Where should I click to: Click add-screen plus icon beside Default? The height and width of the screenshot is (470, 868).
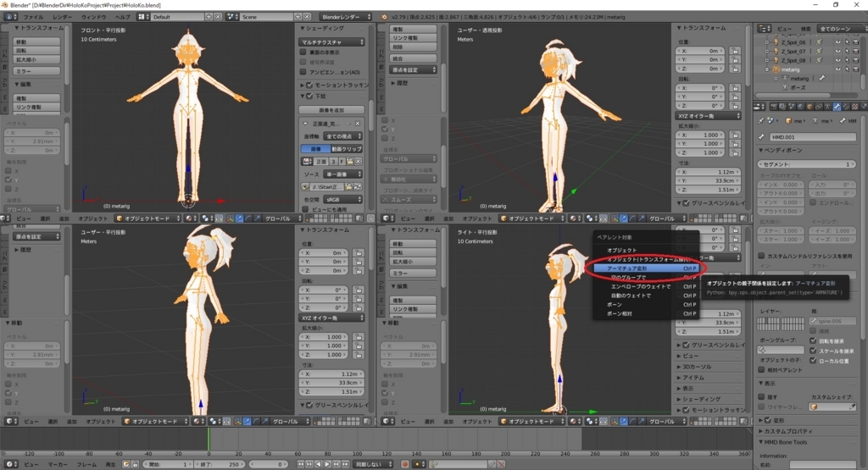[209, 17]
